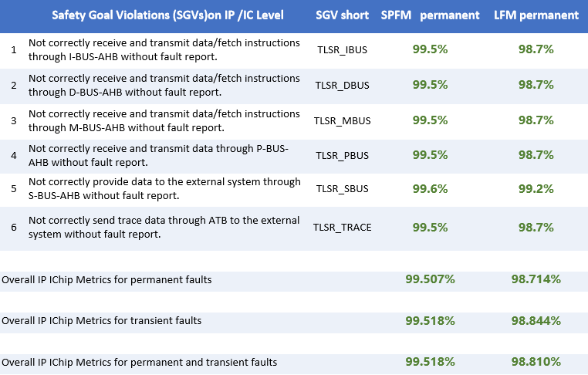Viewport: 588px width, 375px height.
Task: Click the 99.507% overall SPFM value
Action: 430,279
